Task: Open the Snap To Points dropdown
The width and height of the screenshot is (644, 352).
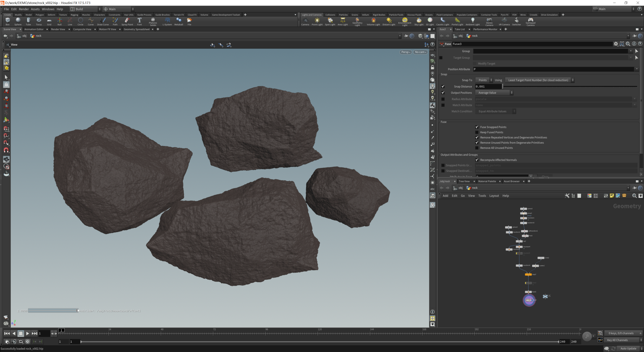Action: pyautogui.click(x=484, y=80)
